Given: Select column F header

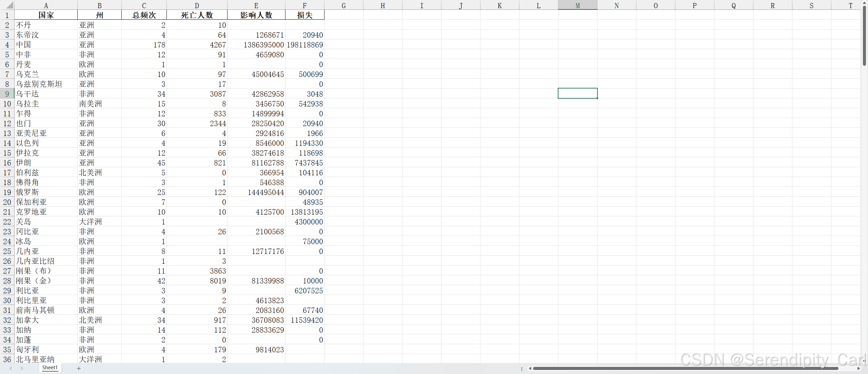Looking at the screenshot, I should pyautogui.click(x=304, y=5).
